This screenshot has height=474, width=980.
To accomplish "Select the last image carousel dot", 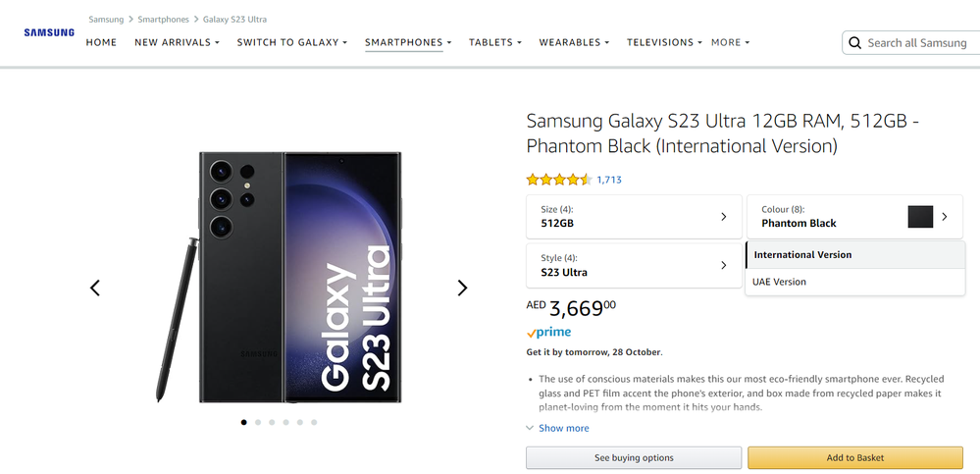I will click(314, 422).
